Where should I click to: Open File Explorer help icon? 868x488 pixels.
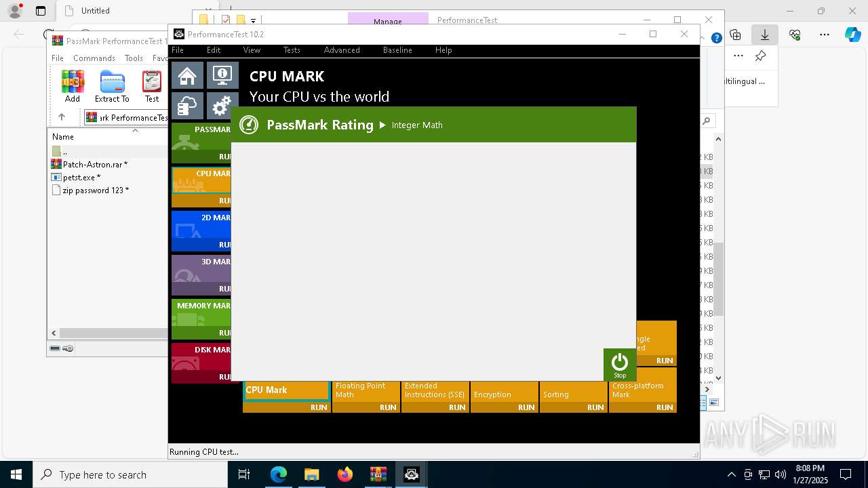pyautogui.click(x=716, y=39)
